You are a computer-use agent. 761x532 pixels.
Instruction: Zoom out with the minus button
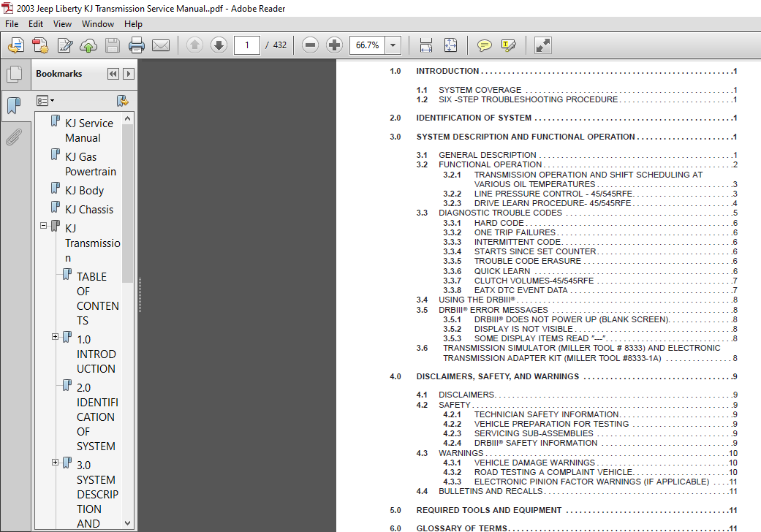310,45
